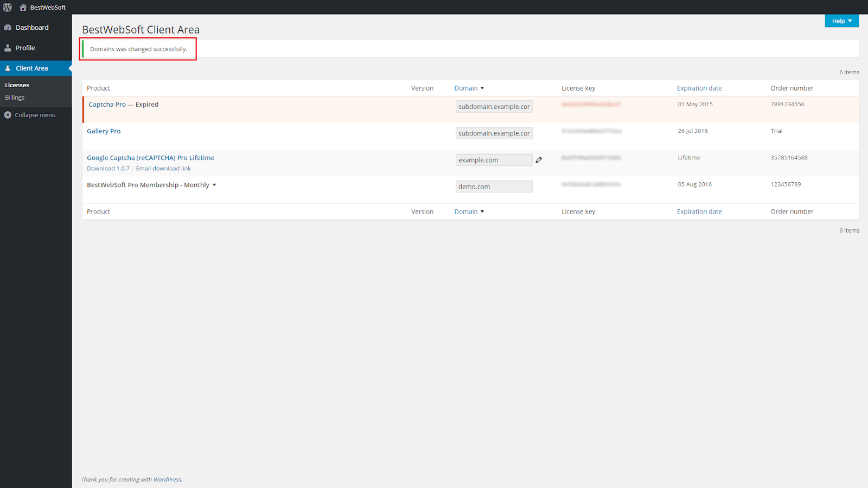This screenshot has width=868, height=488.
Task: Click the '6 items' count below table
Action: pyautogui.click(x=849, y=230)
